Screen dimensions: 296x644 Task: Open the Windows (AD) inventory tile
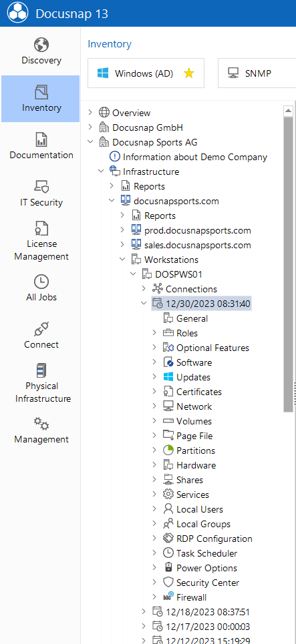[x=146, y=73]
